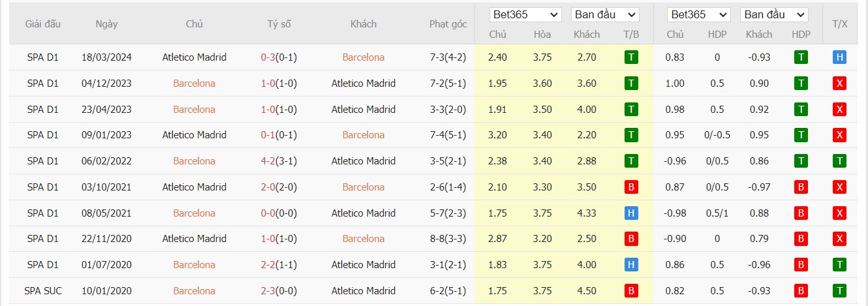Viewport: 868px width, 306px height.
Task: Click the blue H badge in the T/X column, first row
Action: tap(840, 57)
